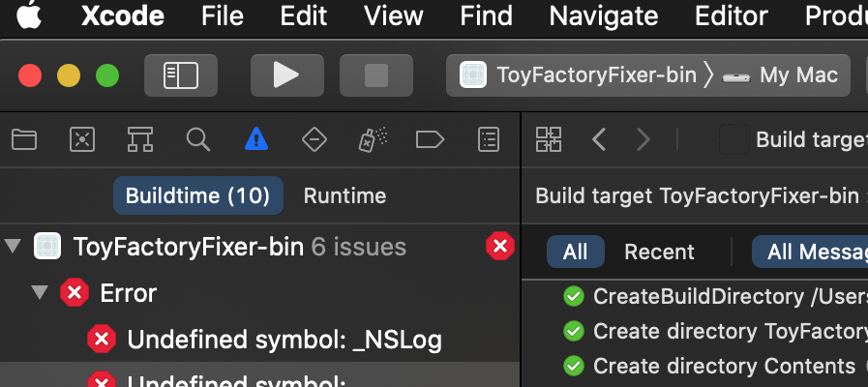
Task: Show the Source Control navigator
Action: pos(82,139)
